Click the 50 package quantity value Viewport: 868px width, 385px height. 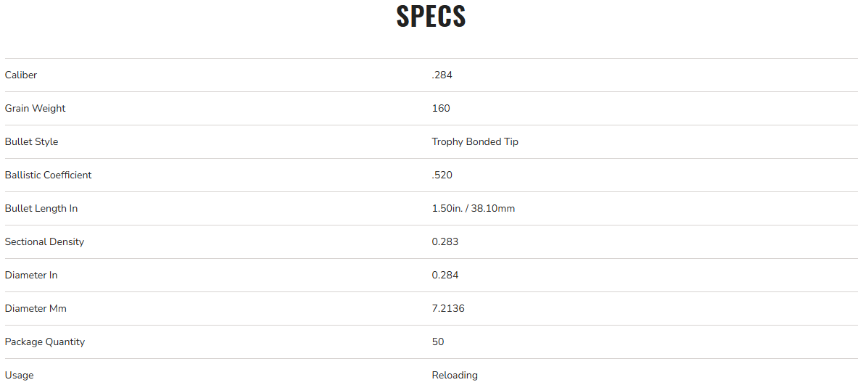(x=438, y=342)
